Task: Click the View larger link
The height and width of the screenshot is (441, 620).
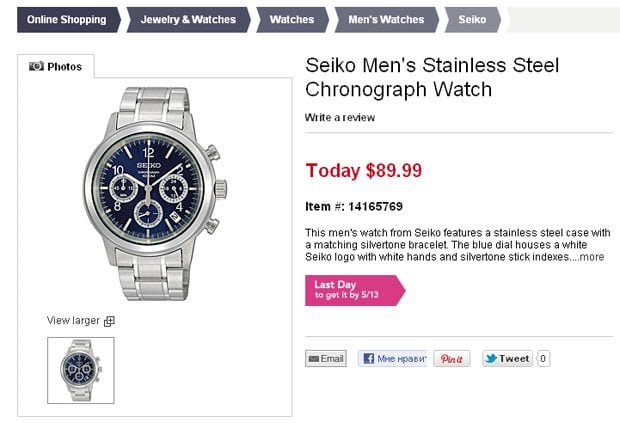Action: [74, 321]
